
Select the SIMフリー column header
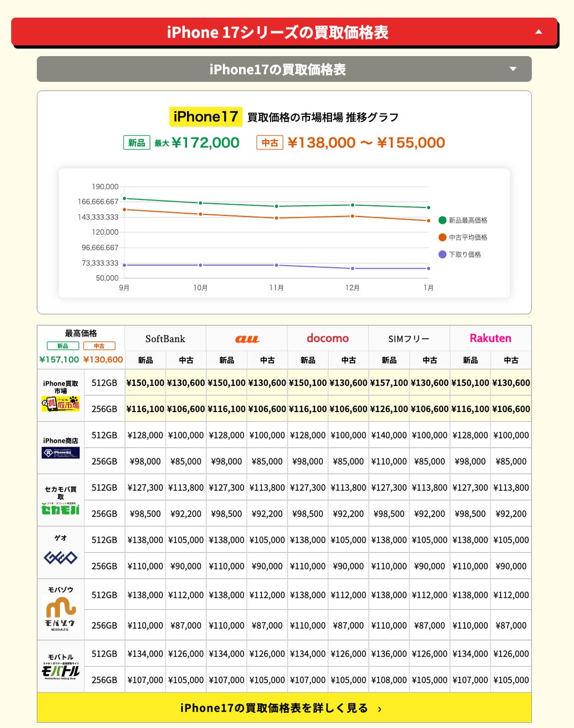(409, 339)
